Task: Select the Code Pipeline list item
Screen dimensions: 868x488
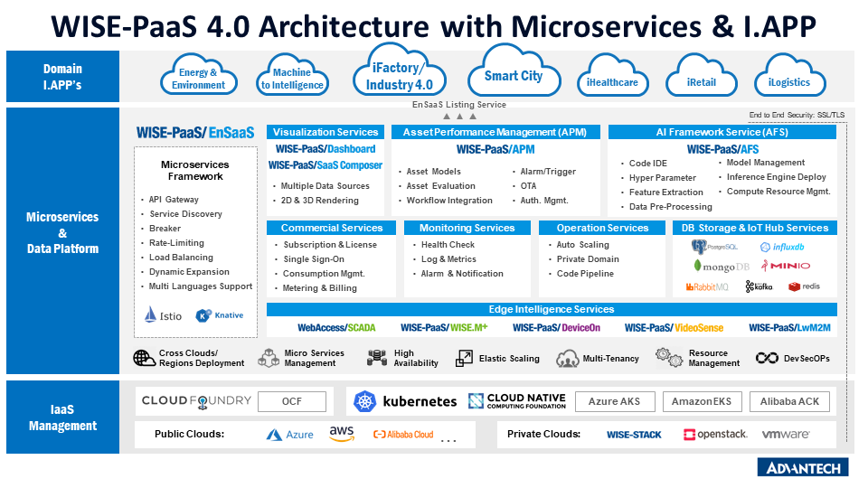Action: 585,273
